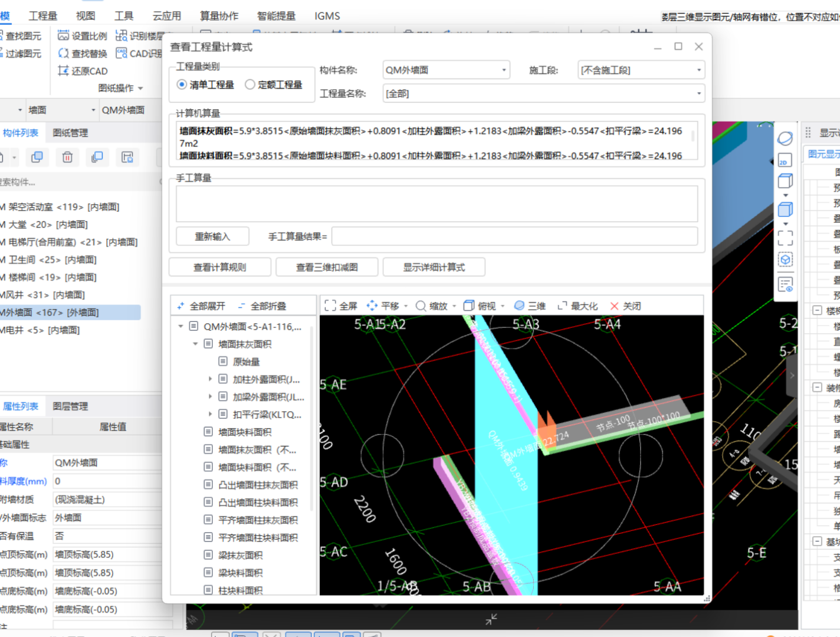Switch to the 图纸管理 tab

[70, 133]
